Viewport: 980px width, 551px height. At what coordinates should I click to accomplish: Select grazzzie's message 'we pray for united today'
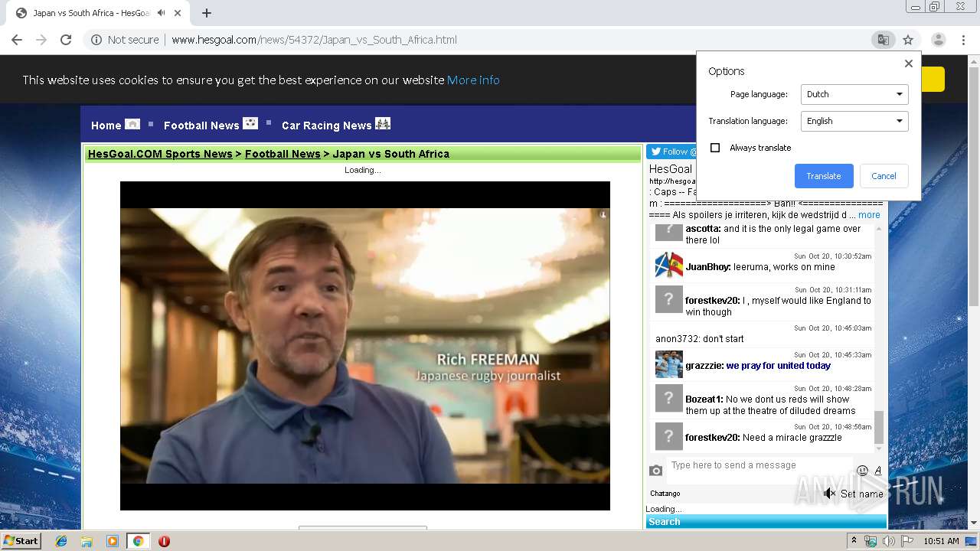[x=778, y=366]
